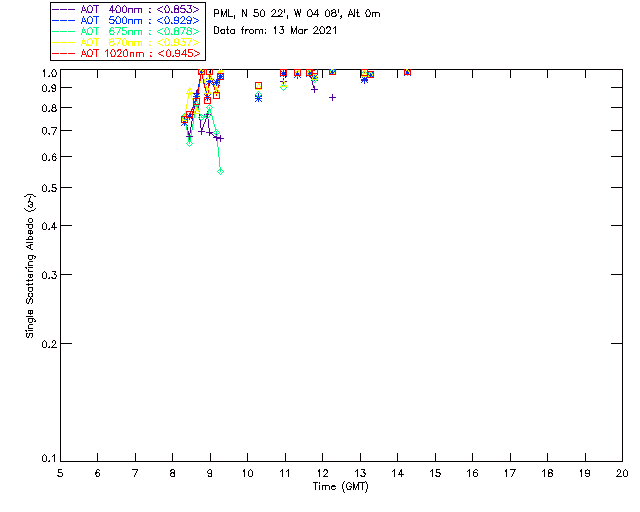Viewport: 640px width, 512px height.
Task: Click the x-axis tick label 15
Action: 435,474
